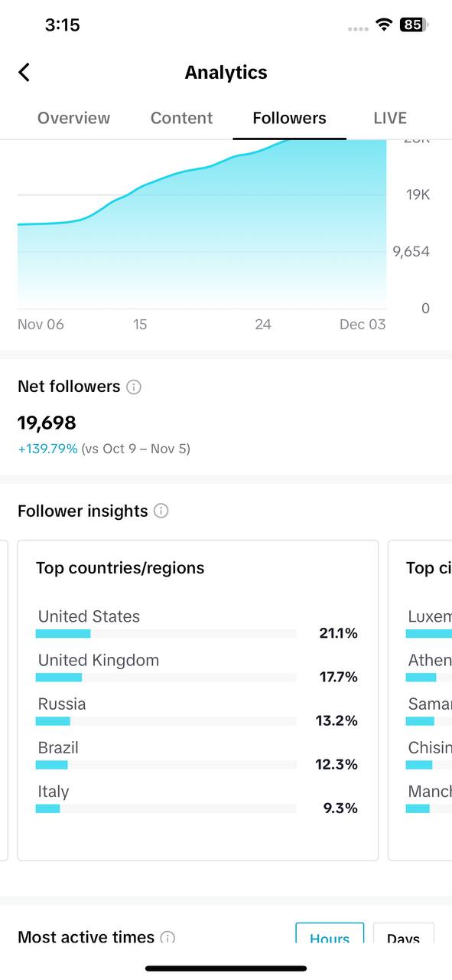Tap the Wi-Fi status icon
This screenshot has height=980, width=452.
coord(383,24)
